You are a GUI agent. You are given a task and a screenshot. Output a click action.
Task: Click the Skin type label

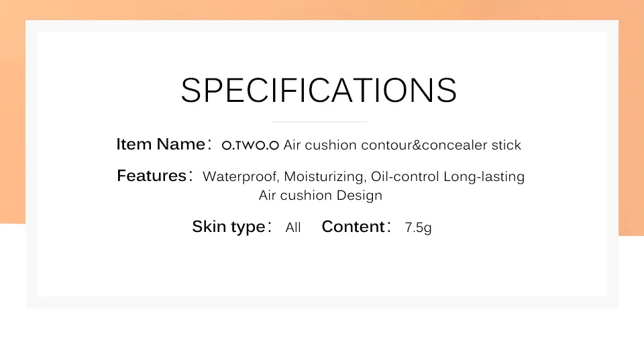(x=229, y=227)
